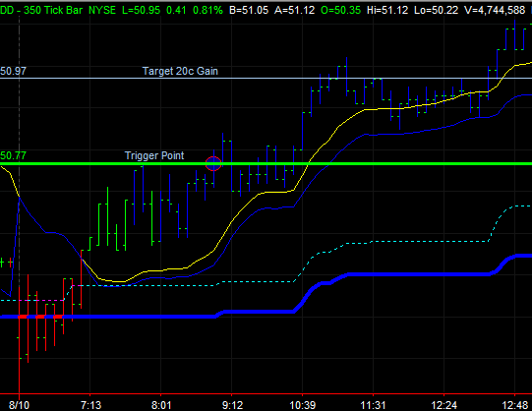Click the A=51.12 ask value
This screenshot has height=411, width=532.
click(294, 10)
